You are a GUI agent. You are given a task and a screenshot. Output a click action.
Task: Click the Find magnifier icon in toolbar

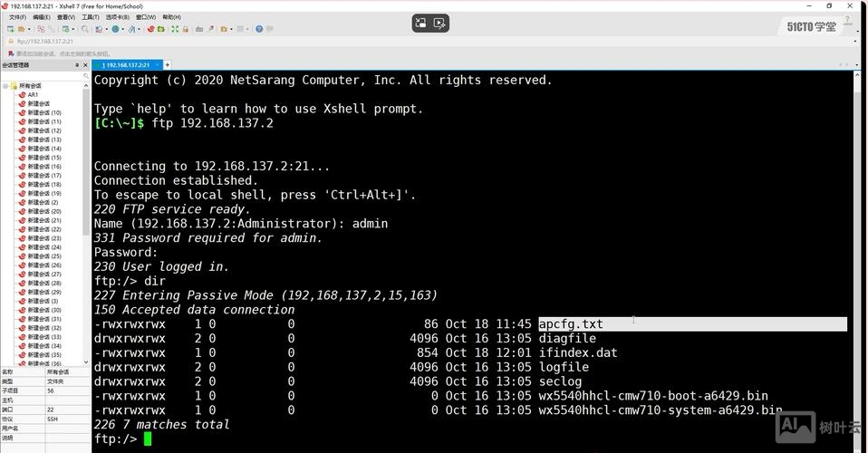tap(85, 29)
